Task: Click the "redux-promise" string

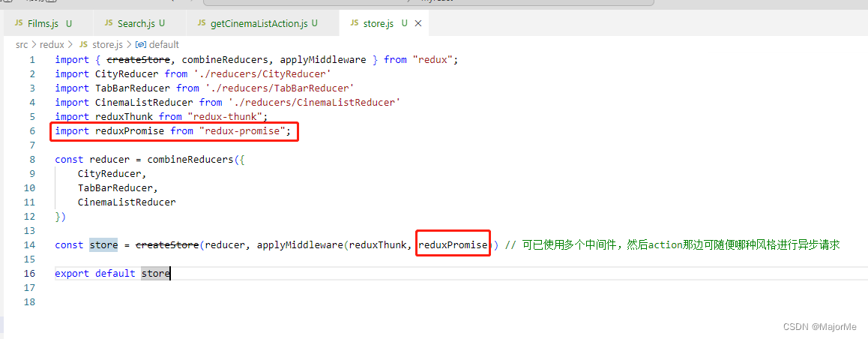Action: click(241, 131)
